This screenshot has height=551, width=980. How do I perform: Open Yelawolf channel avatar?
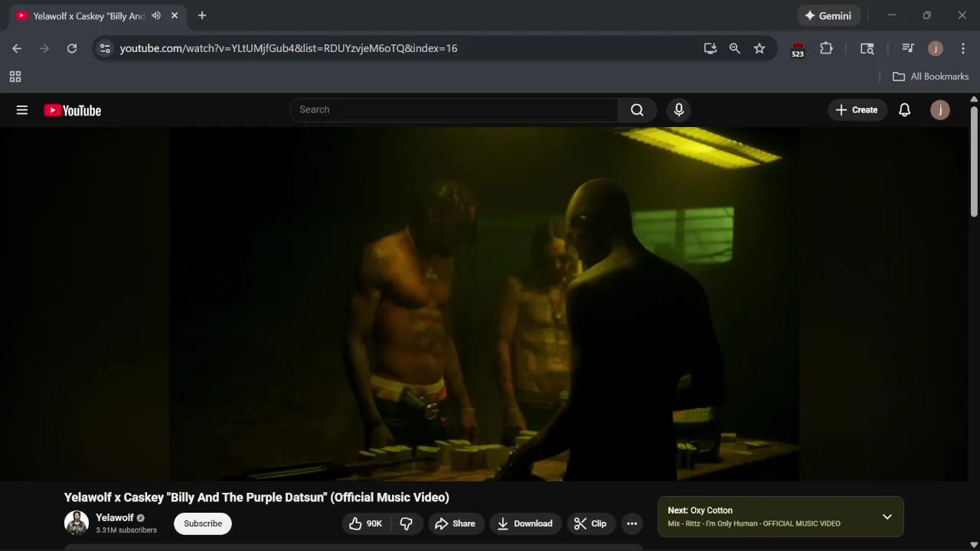click(77, 523)
